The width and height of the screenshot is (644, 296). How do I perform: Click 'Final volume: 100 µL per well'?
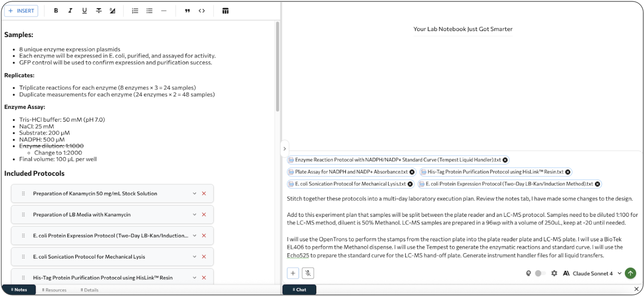58,159
